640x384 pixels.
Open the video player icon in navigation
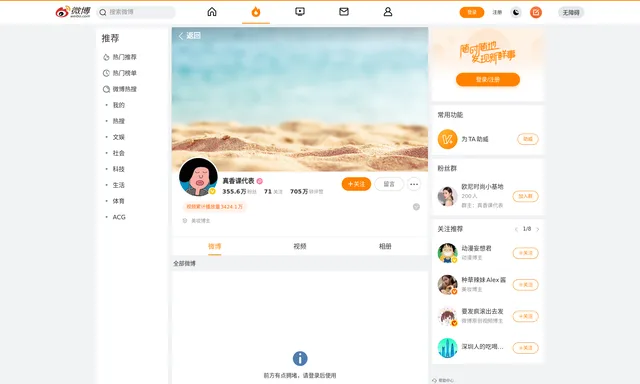tap(300, 12)
